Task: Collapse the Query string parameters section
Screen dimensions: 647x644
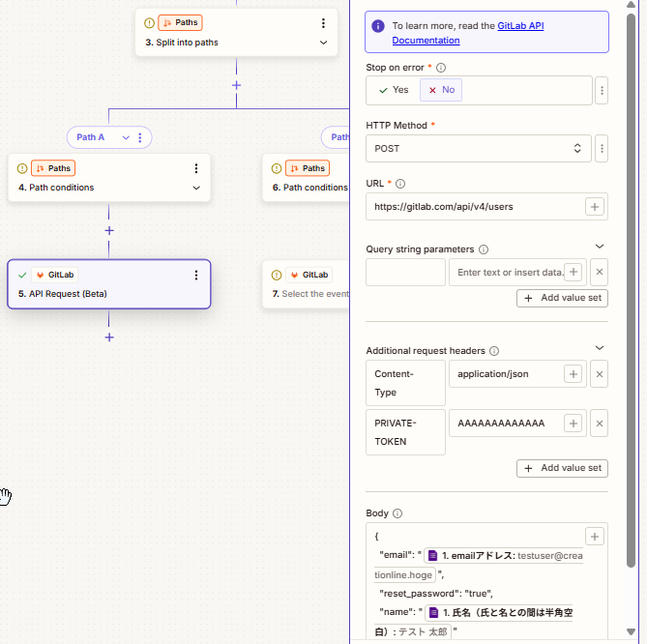Action: [599, 247]
